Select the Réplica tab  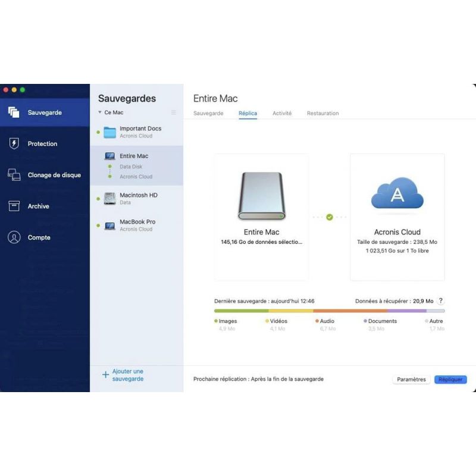click(x=248, y=113)
